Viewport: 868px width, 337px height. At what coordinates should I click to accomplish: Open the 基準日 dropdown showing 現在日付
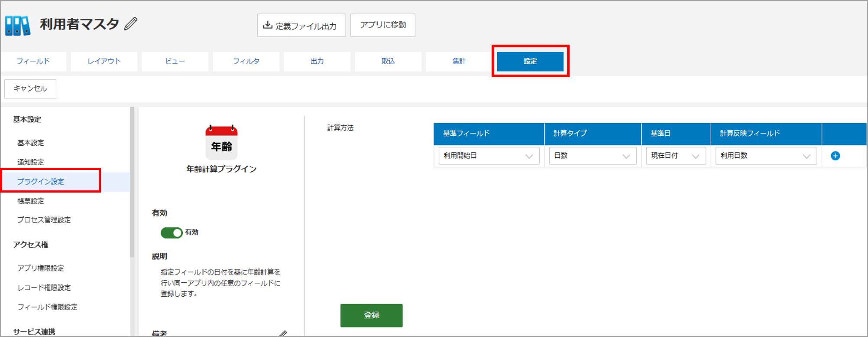coord(676,156)
